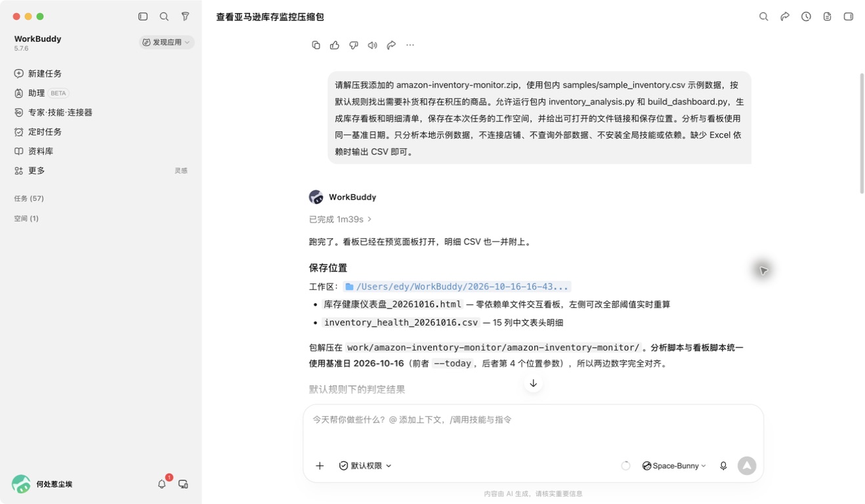865x504 pixels.
Task: Open 库存健康仪表盘_20261016.html file
Action: click(392, 304)
